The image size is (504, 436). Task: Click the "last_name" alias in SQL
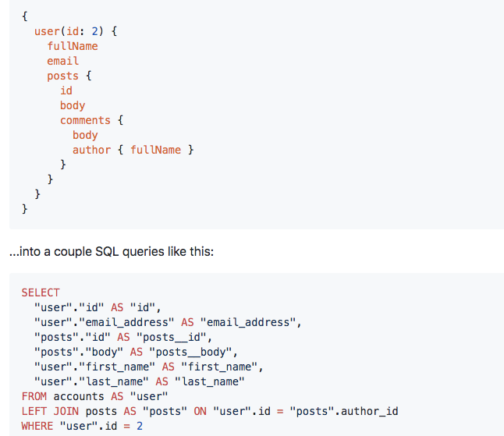[x=210, y=381]
